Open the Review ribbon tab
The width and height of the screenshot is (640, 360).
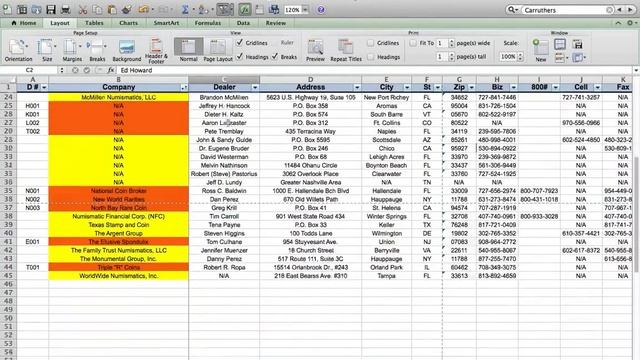tap(276, 23)
